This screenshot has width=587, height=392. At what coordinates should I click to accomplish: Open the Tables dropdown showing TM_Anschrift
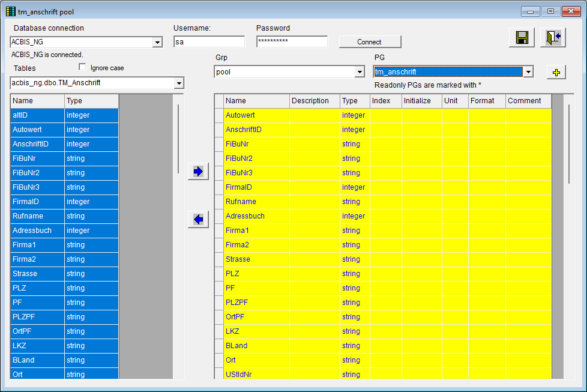pos(178,83)
